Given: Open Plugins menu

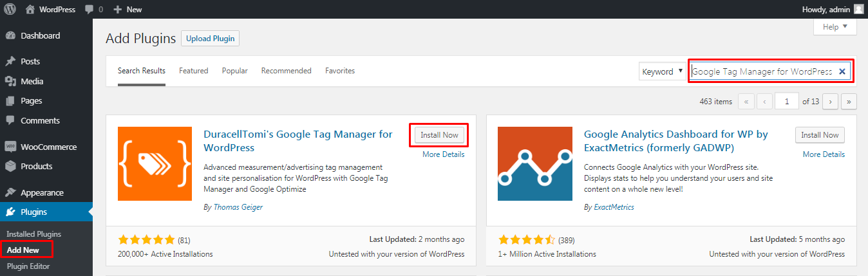Looking at the screenshot, I should coord(46,212).
